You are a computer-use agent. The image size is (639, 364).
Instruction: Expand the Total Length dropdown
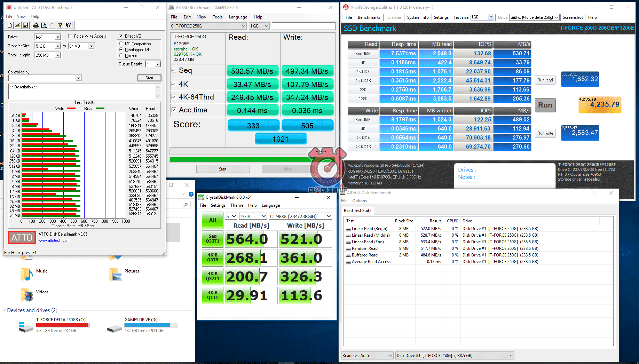(58, 55)
